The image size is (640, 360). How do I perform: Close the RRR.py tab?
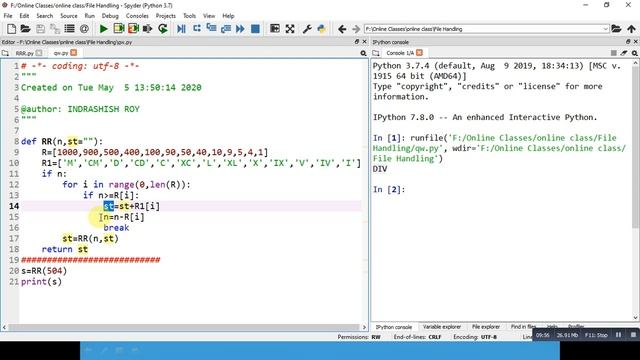tap(39, 53)
